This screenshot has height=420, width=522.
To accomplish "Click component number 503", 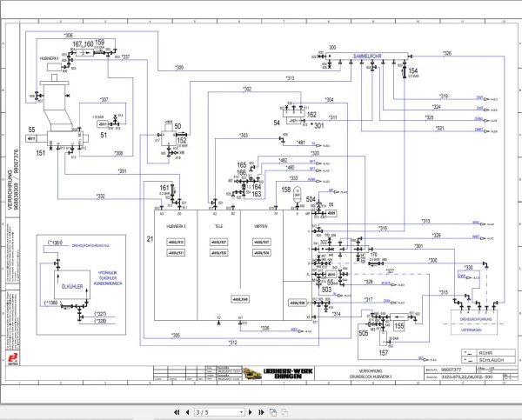I will point(326,290).
